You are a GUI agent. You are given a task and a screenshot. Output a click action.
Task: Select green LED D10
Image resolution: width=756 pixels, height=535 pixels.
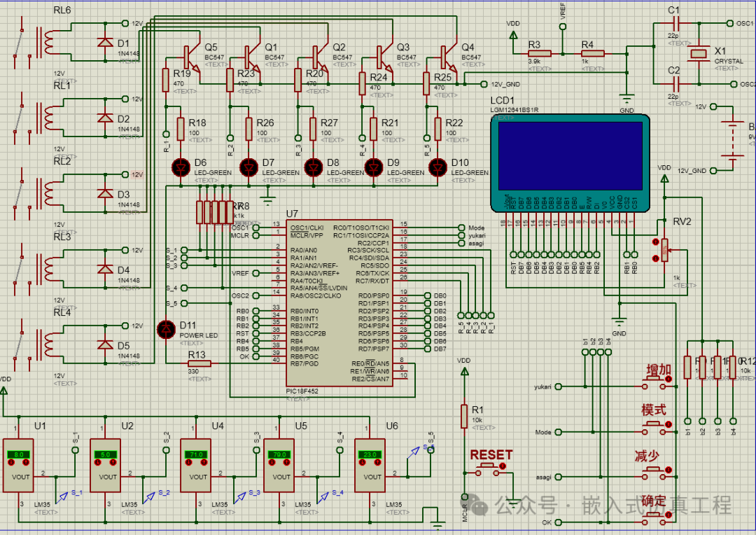437,167
